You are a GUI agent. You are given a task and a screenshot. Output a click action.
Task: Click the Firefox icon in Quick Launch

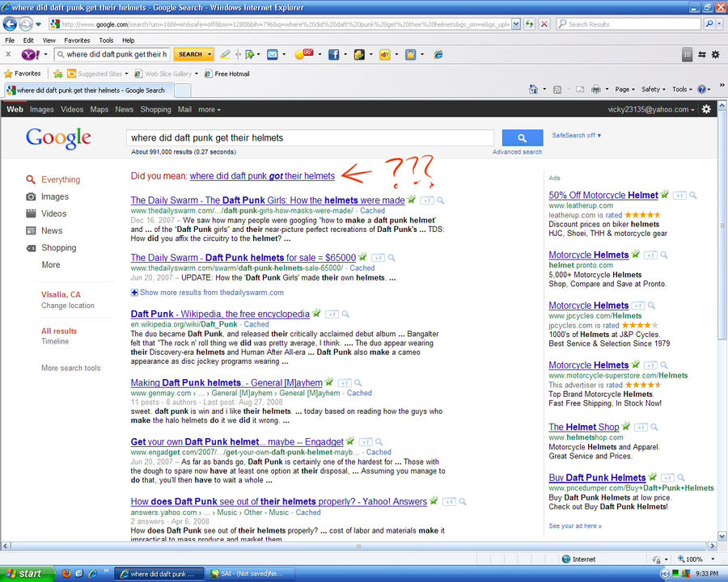click(x=66, y=573)
